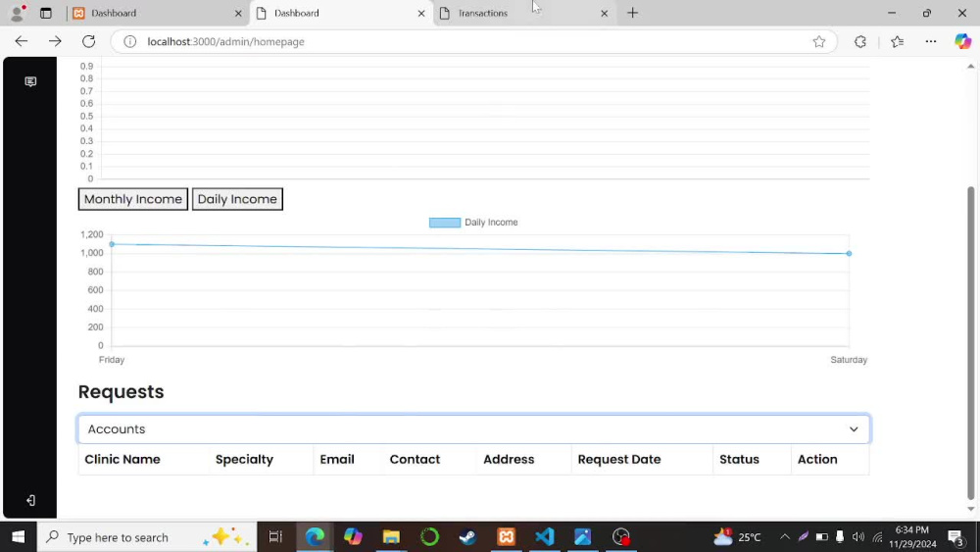Open Task View from taskbar
The height and width of the screenshot is (552, 980).
[x=275, y=537]
